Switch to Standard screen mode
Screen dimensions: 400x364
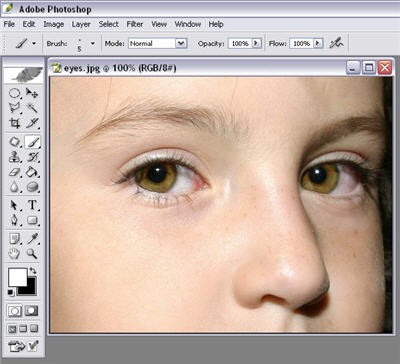click(x=12, y=329)
